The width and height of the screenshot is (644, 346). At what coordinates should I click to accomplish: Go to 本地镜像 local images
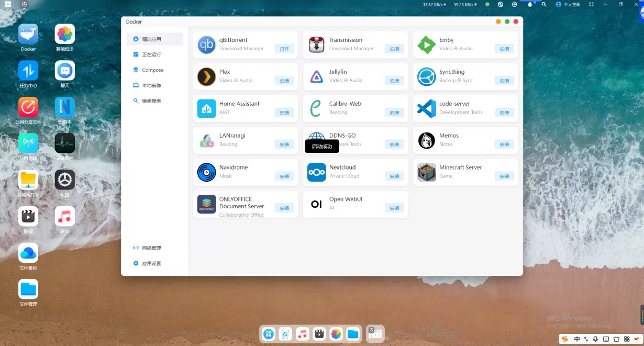[x=151, y=85]
